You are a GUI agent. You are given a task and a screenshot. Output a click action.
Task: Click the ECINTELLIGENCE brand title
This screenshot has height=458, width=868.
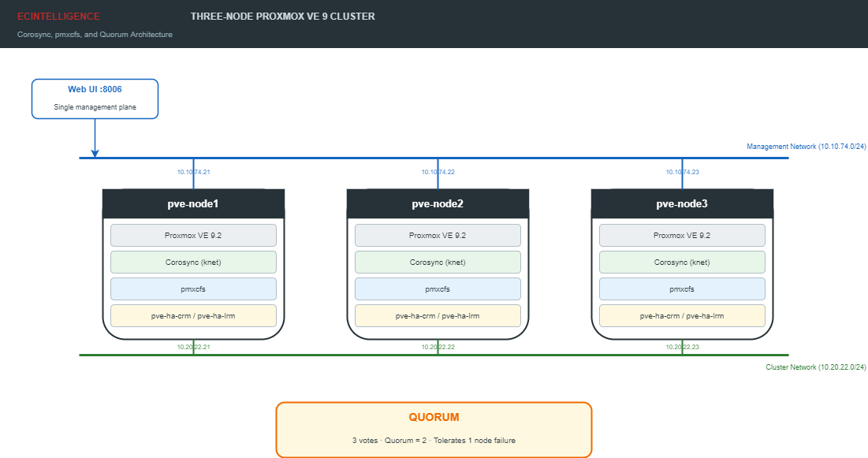[x=58, y=17]
